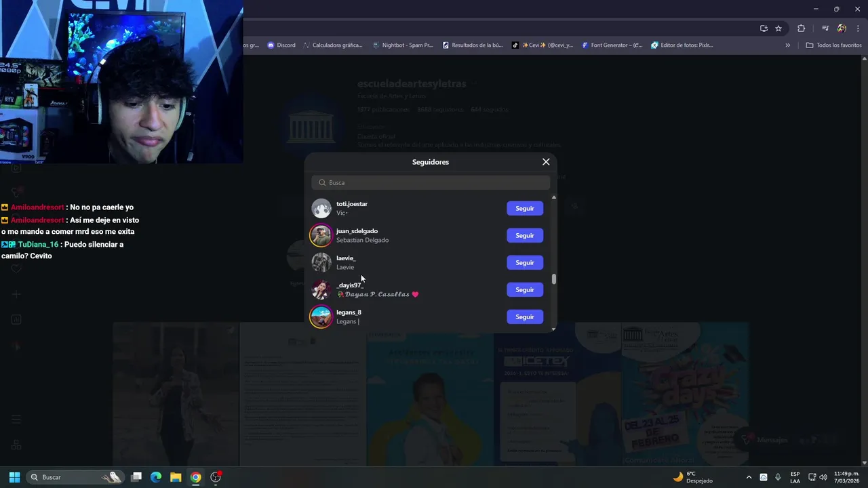Image resolution: width=868 pixels, height=488 pixels.
Task: Open Task View on taskbar
Action: pos(136,477)
